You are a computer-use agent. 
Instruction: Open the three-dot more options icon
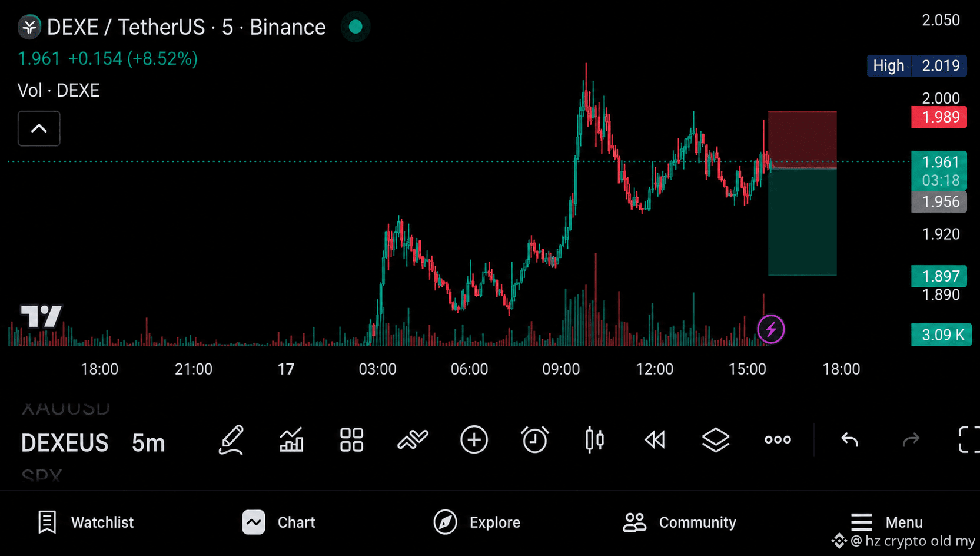778,440
